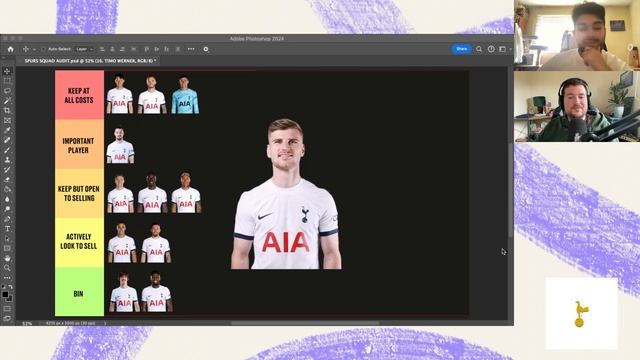Align top edges in options bar
The image size is (640, 360).
click(x=147, y=49)
